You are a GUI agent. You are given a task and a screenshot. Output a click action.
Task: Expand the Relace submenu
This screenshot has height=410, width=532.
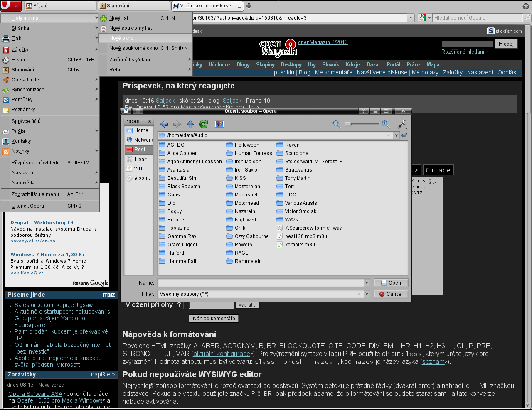pos(145,70)
